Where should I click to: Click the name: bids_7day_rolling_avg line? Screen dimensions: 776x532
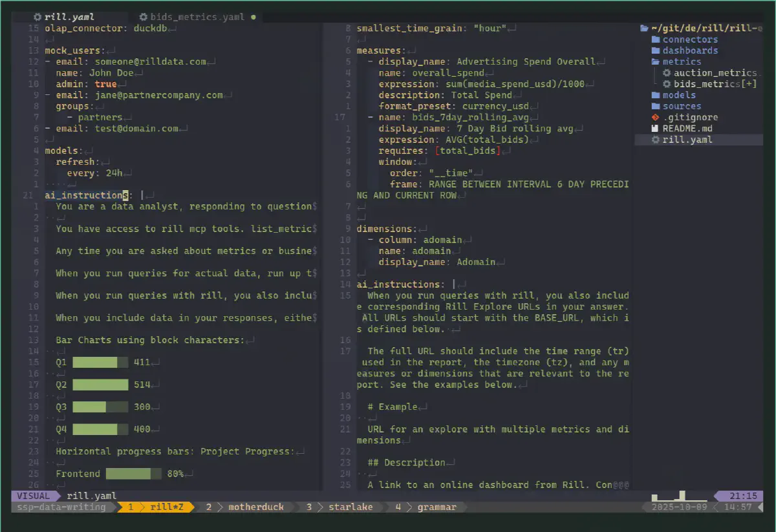click(x=454, y=118)
